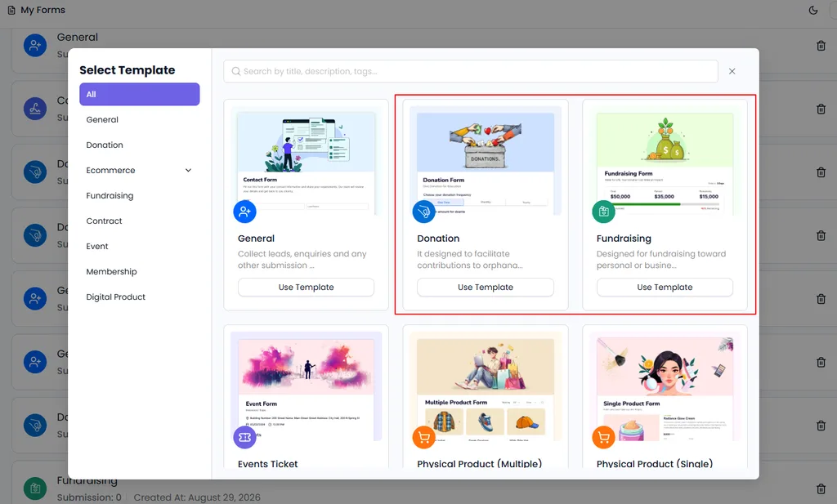Screen dimensions: 837x504
Task: Click the My Forms page title
Action: point(43,10)
